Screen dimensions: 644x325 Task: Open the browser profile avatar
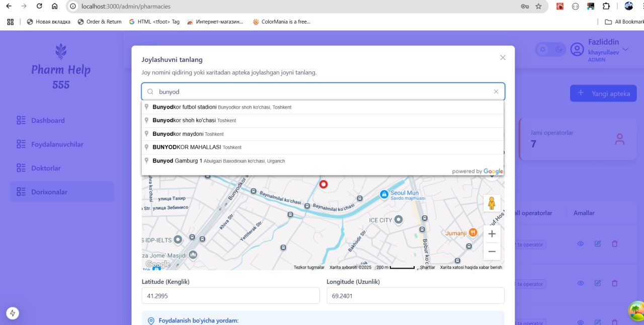click(x=628, y=6)
